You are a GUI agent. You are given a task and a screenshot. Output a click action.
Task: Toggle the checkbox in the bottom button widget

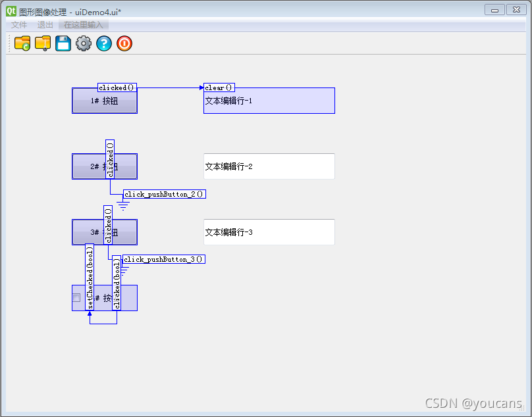pos(76,298)
